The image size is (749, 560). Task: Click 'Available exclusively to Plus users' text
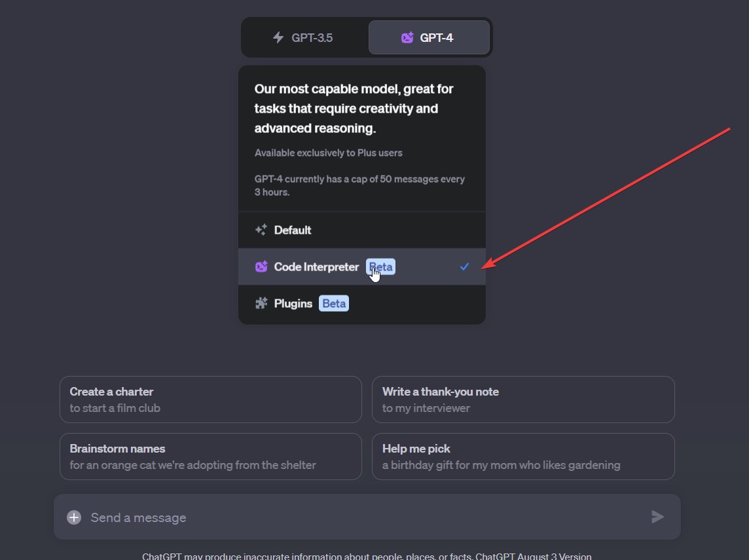pos(328,153)
